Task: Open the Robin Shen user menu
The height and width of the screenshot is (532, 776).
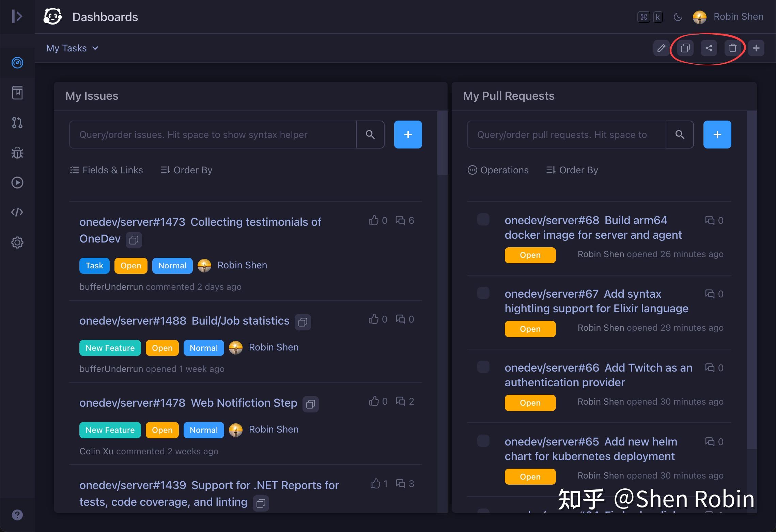Action: pos(728,17)
